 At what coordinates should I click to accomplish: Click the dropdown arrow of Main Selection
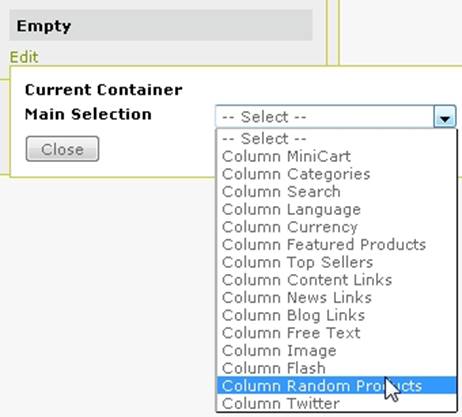tap(445, 117)
